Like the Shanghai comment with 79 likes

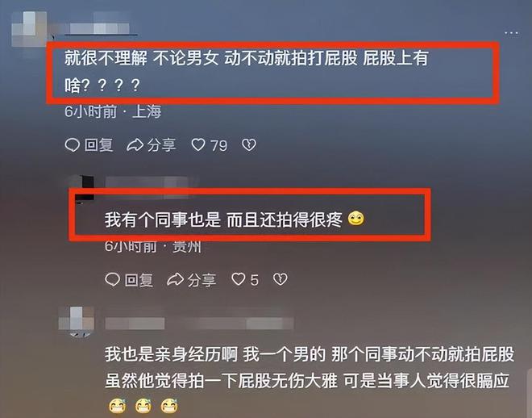tap(198, 145)
